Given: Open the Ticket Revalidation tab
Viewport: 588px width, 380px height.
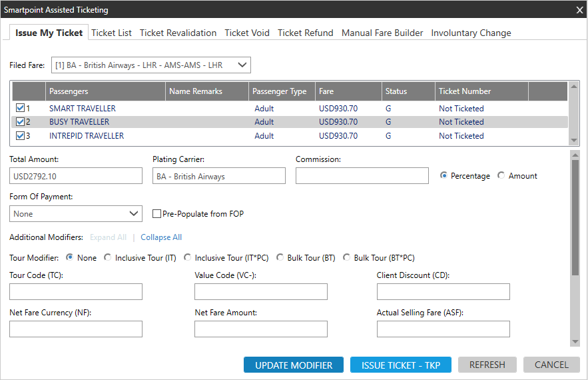Looking at the screenshot, I should [x=178, y=33].
